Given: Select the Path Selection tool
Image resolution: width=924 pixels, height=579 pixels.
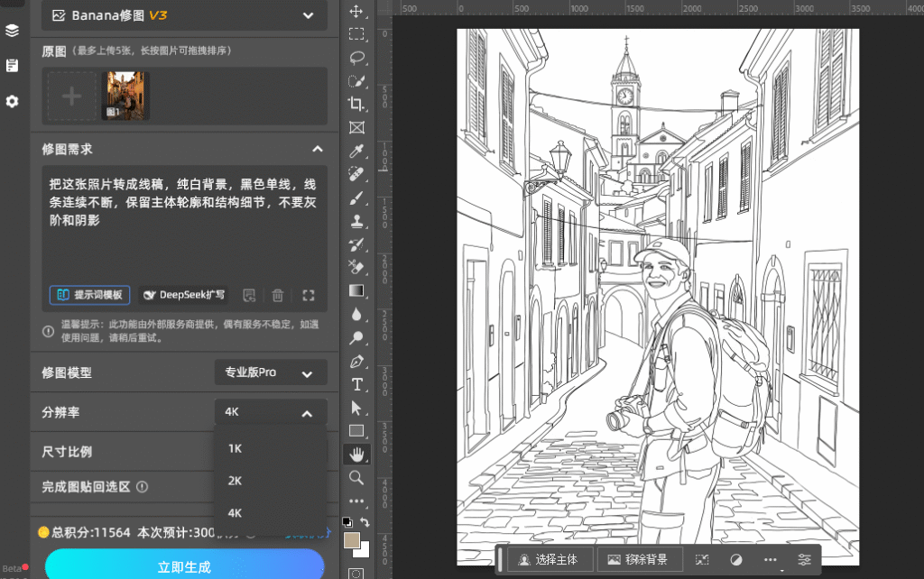Looking at the screenshot, I should pos(356,408).
